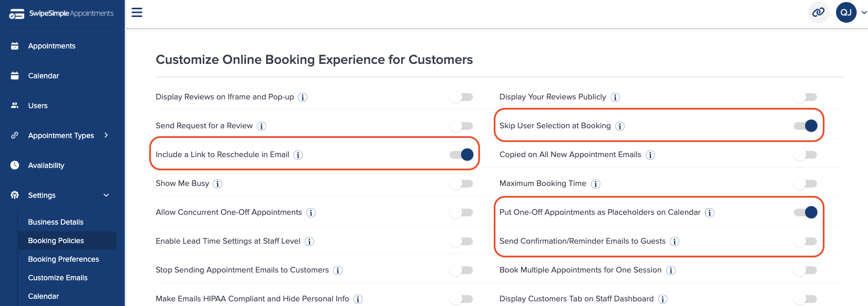Click info icon for Display Reviews on Iframe
Screen dimensions: 868x306
tap(303, 97)
